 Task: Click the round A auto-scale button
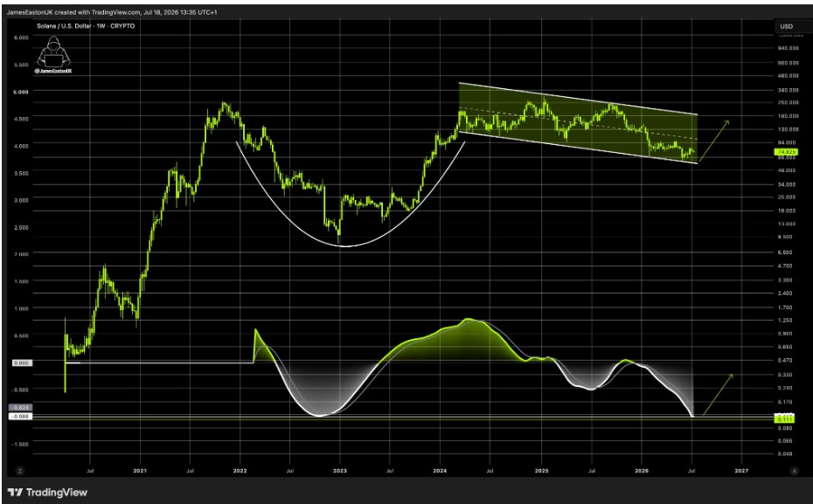pyautogui.click(x=793, y=471)
